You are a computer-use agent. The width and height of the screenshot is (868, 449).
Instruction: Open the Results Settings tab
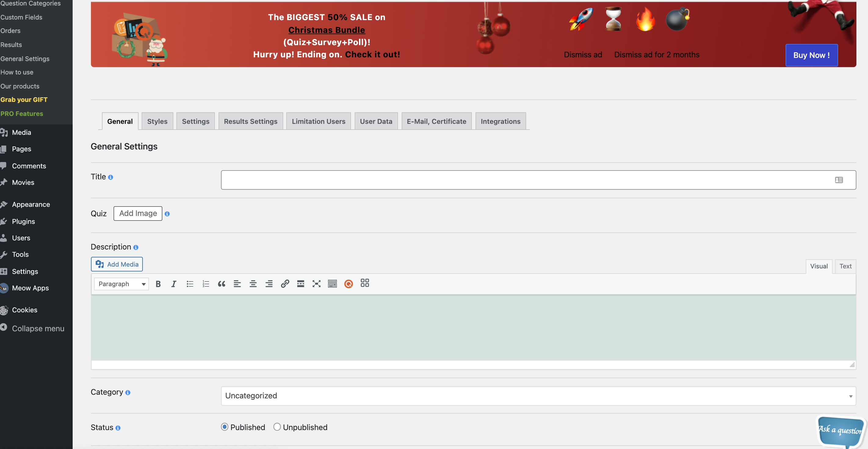(x=250, y=121)
